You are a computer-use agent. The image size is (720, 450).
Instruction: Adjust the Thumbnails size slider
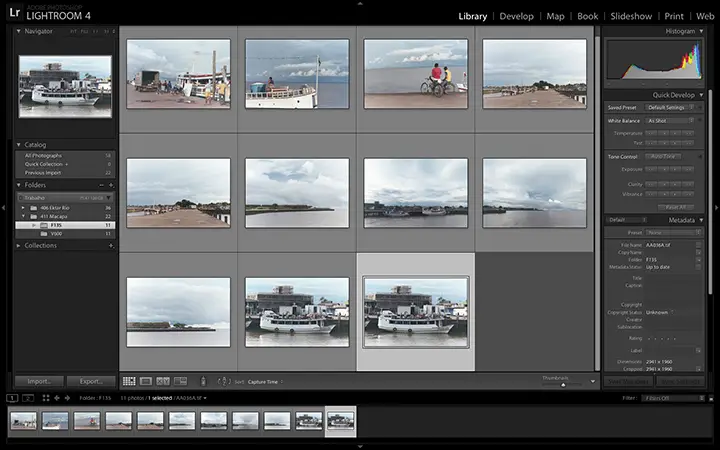click(562, 385)
